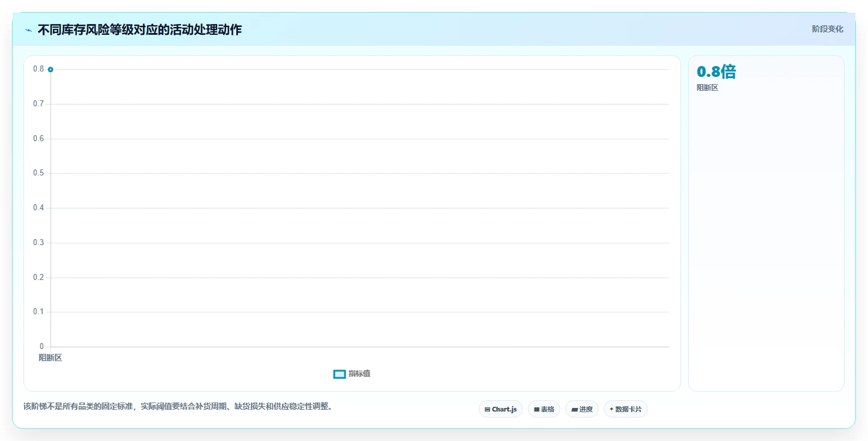Click the 0.6 y-axis tick label
The width and height of the screenshot is (868, 441).
[x=38, y=139]
